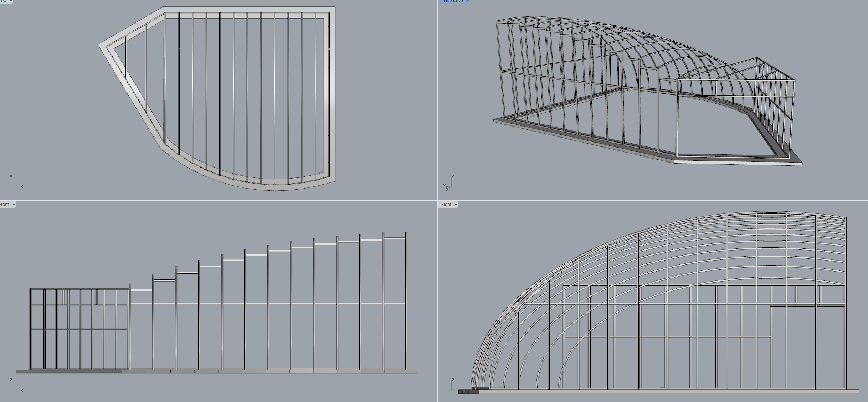Open the Top viewport dropdown arrow
Image resolution: width=868 pixels, height=402 pixels.
(x=11, y=1)
